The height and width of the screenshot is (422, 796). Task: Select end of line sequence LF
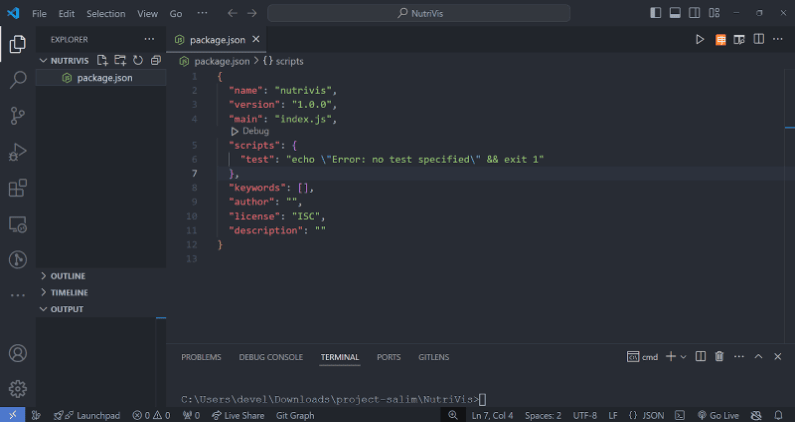point(613,415)
